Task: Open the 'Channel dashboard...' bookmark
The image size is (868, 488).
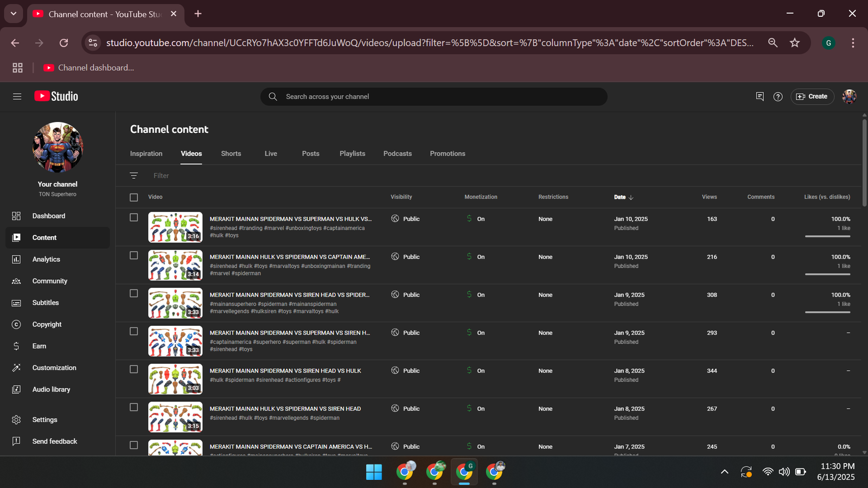Action: pos(88,68)
